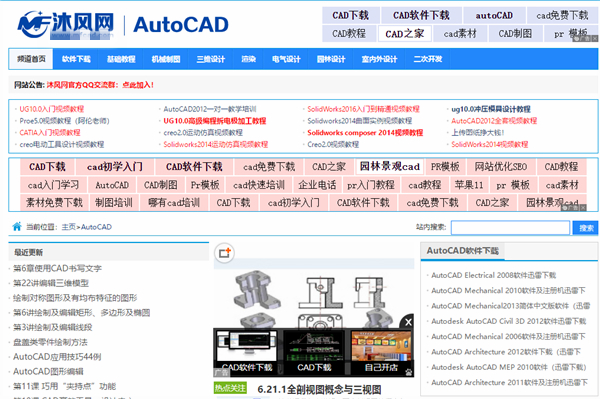This screenshot has height=399, width=600.
Task: Click the pink tag 素材免费下载
Action: [54, 203]
